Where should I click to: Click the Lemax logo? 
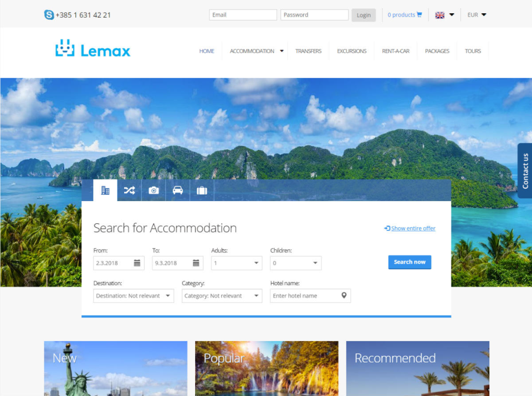[x=92, y=49]
